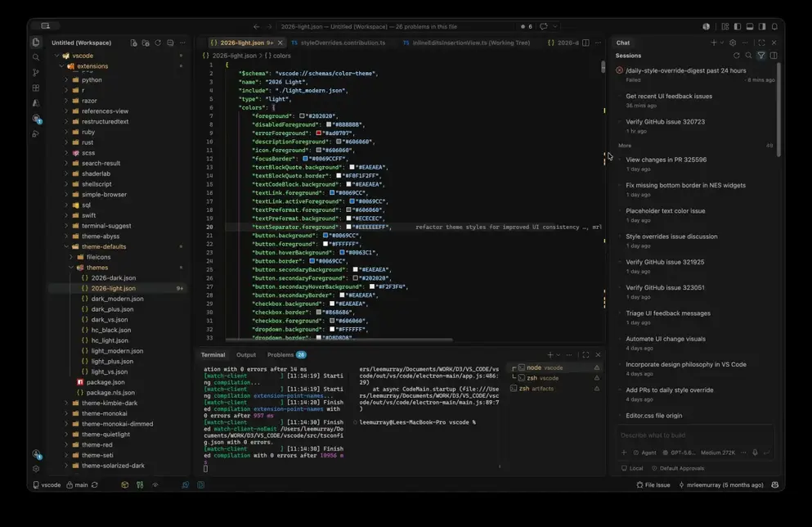
Task: Open new terminal launch profile dropdown
Action: [559, 355]
